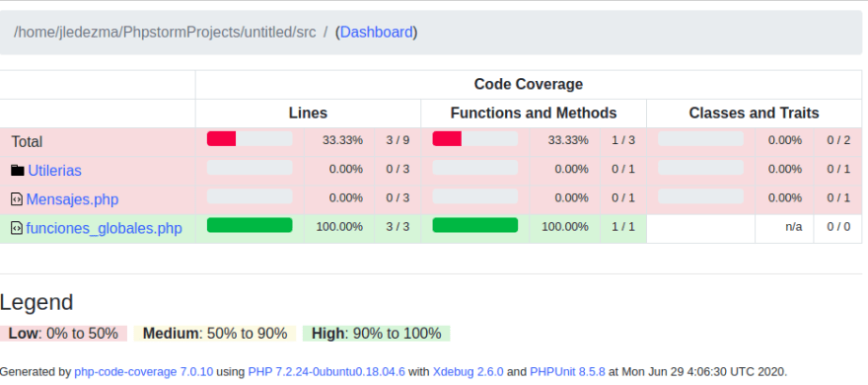Follow the PHPUnit 8.5.8 link

coord(567,372)
